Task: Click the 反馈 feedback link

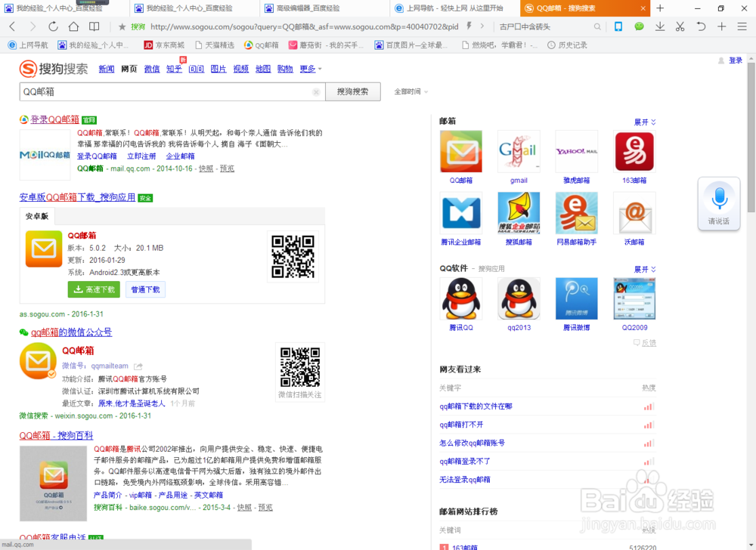Action: (649, 343)
